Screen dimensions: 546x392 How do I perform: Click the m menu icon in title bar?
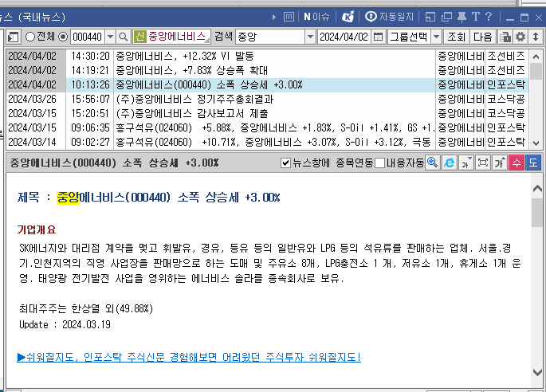click(x=289, y=17)
